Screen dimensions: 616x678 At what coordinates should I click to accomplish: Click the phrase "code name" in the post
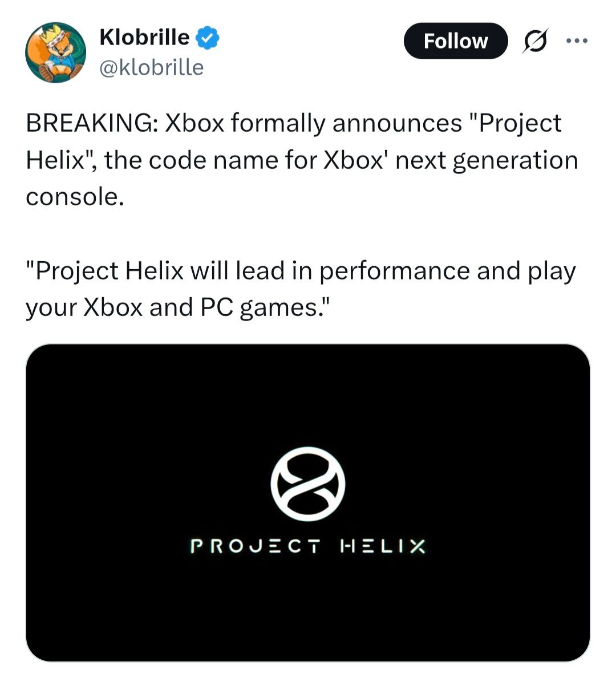(x=242, y=160)
